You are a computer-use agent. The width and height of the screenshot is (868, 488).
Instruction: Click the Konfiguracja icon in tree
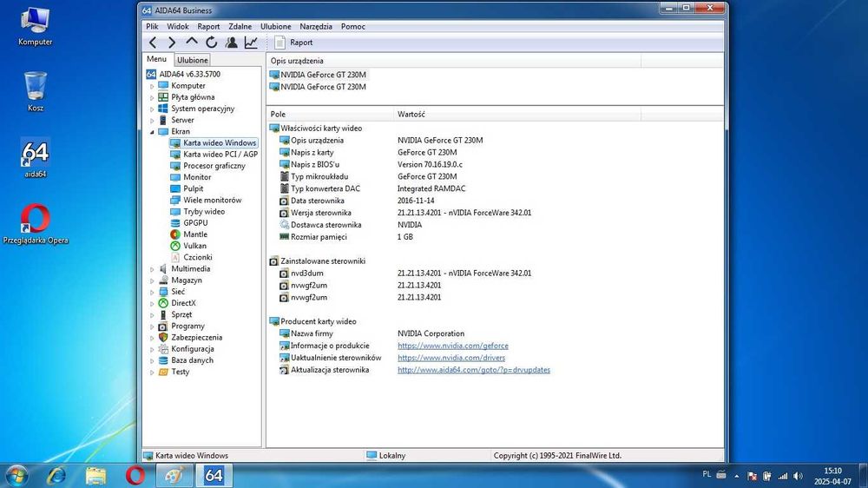pyautogui.click(x=163, y=349)
